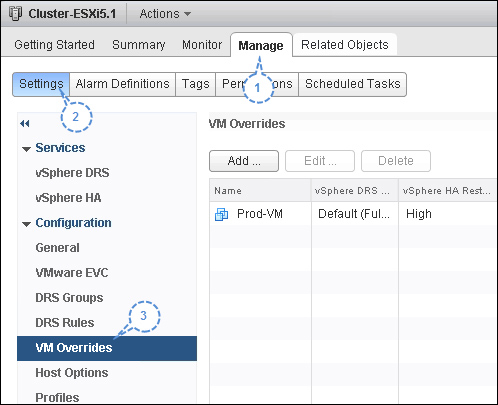The image size is (498, 405).
Task: Collapse the Configuration section triangle
Action: [x=26, y=224]
